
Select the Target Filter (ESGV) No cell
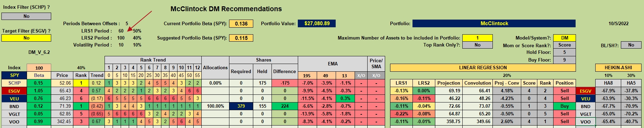[26, 38]
